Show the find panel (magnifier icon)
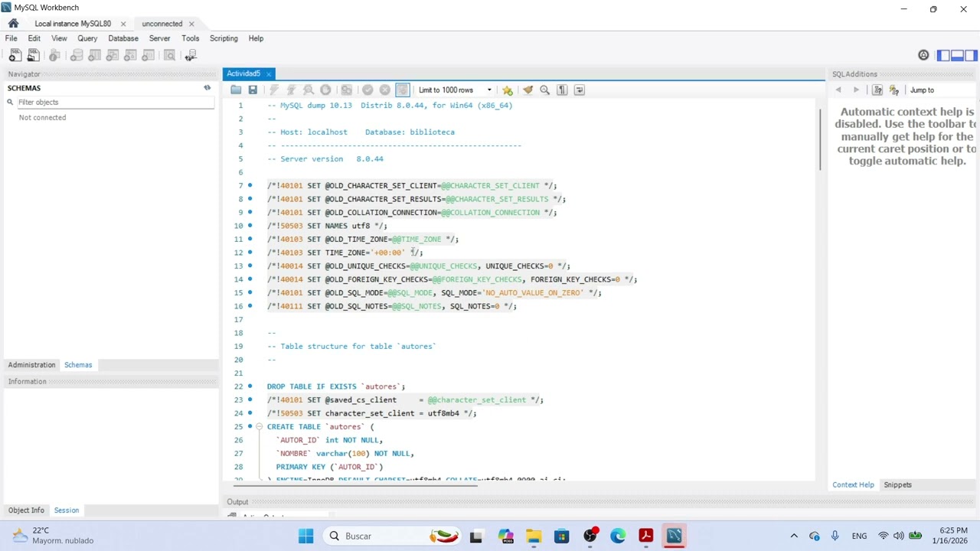Viewport: 980px width, 551px height. click(545, 90)
